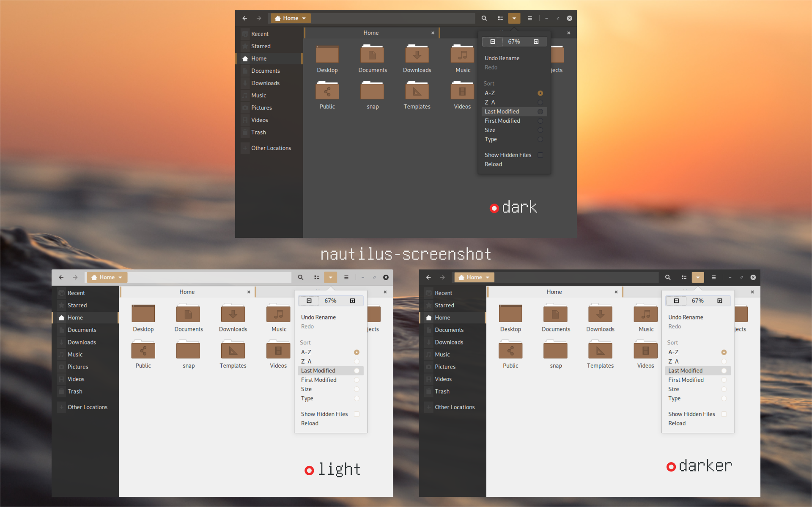Choose Reload in the darker window popover

[698, 423]
